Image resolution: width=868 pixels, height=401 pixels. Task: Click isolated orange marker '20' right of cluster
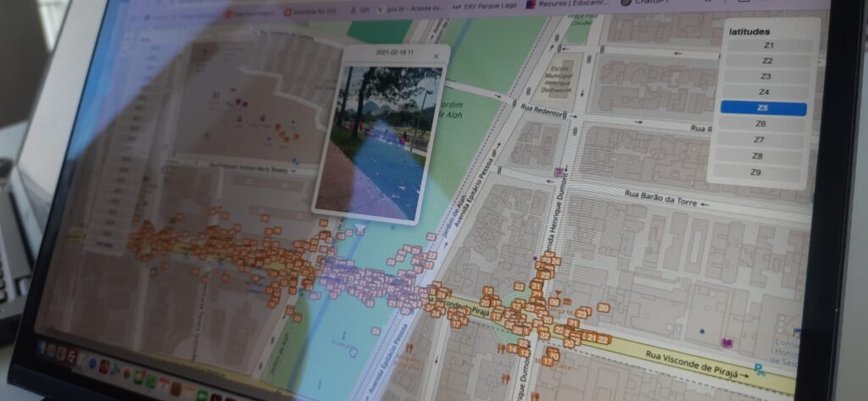point(604,308)
